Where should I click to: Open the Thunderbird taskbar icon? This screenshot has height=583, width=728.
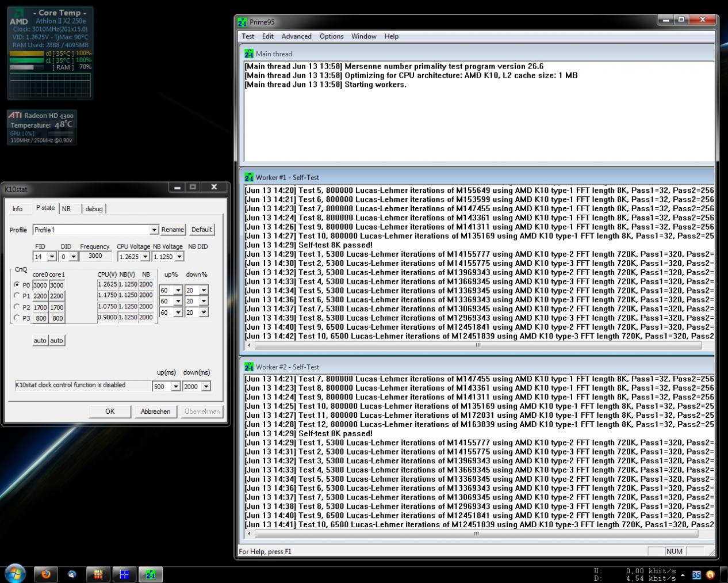[x=72, y=574]
